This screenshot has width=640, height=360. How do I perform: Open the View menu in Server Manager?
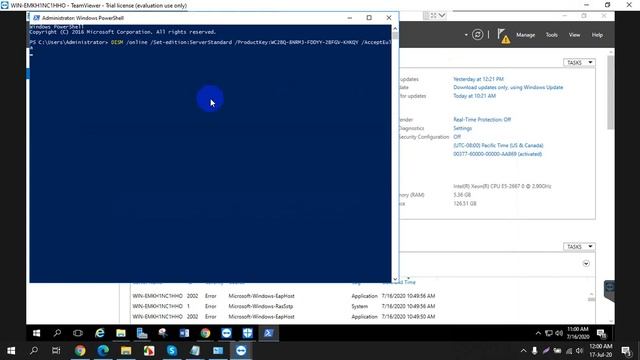(574, 35)
